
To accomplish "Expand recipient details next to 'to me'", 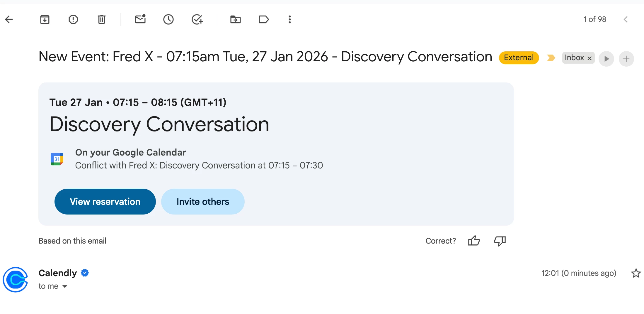I will (65, 286).
